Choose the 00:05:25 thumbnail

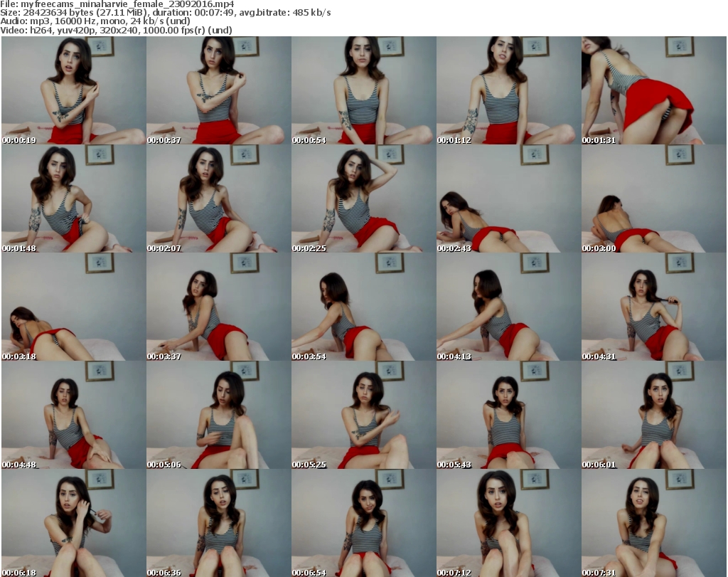tap(363, 415)
